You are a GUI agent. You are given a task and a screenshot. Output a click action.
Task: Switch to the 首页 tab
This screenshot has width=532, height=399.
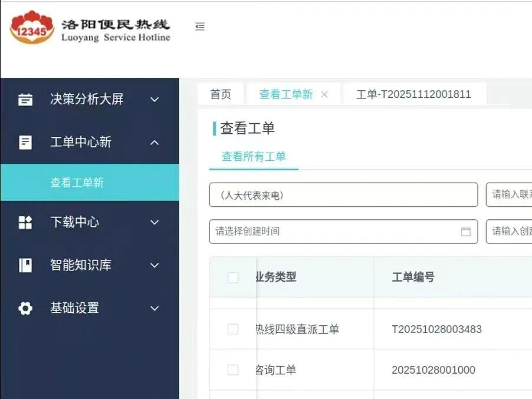[x=221, y=94]
